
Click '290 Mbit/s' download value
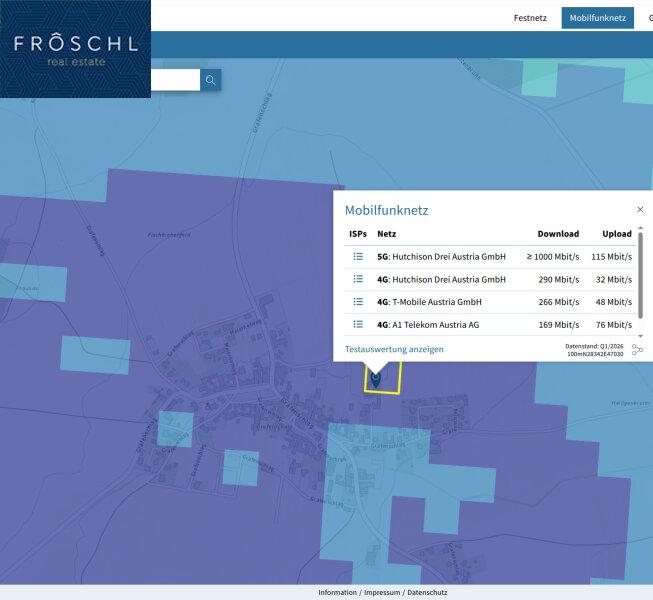pos(558,279)
